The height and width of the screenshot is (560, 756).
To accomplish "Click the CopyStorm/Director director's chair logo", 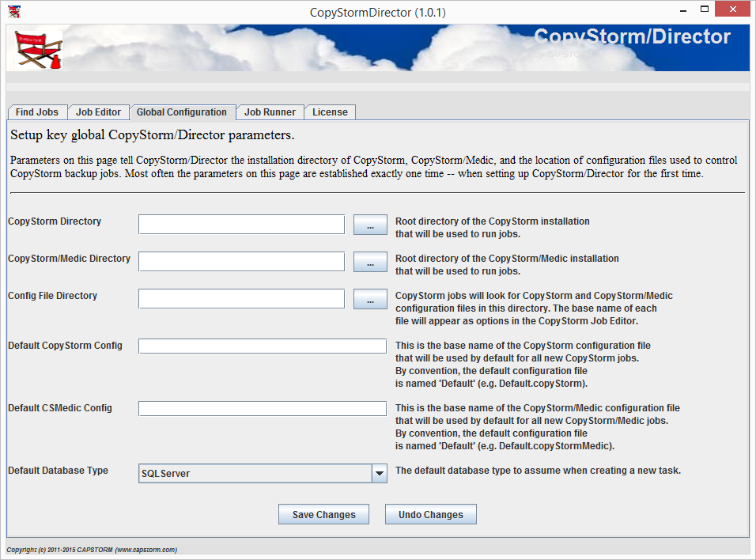I will [37, 47].
